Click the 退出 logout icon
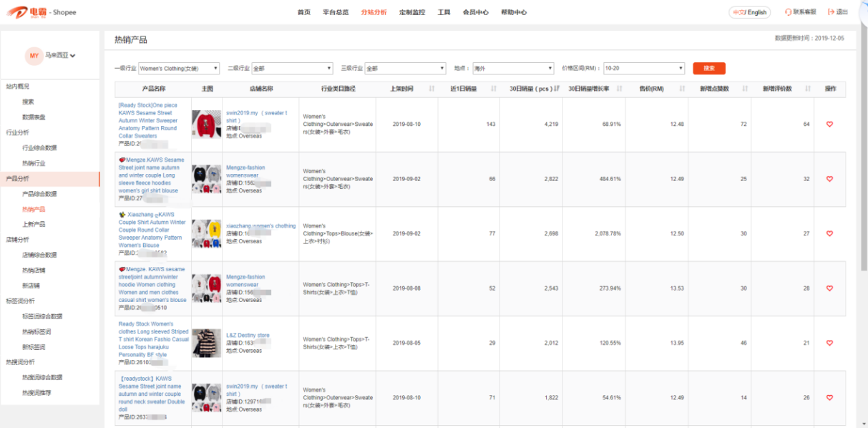Screen dimensions: 868x428 click(x=831, y=12)
